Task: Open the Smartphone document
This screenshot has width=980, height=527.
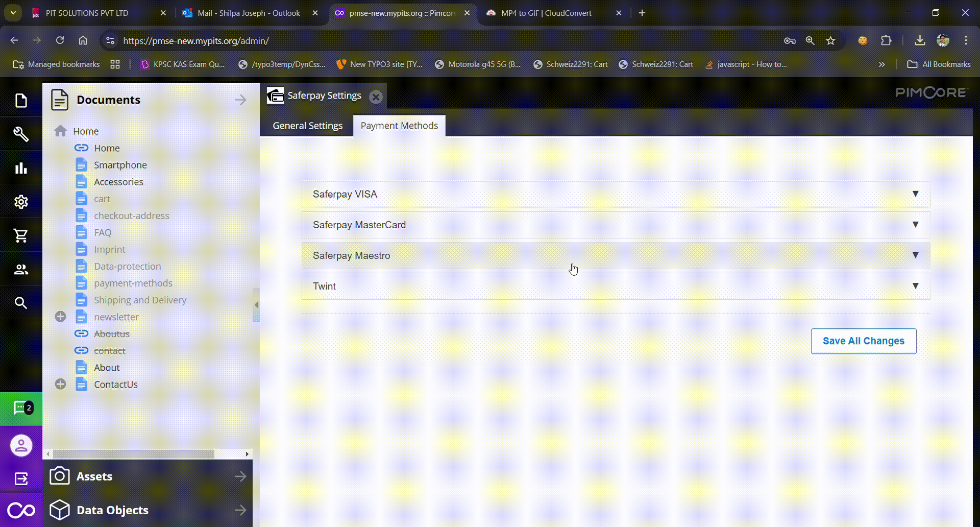Action: coord(120,165)
